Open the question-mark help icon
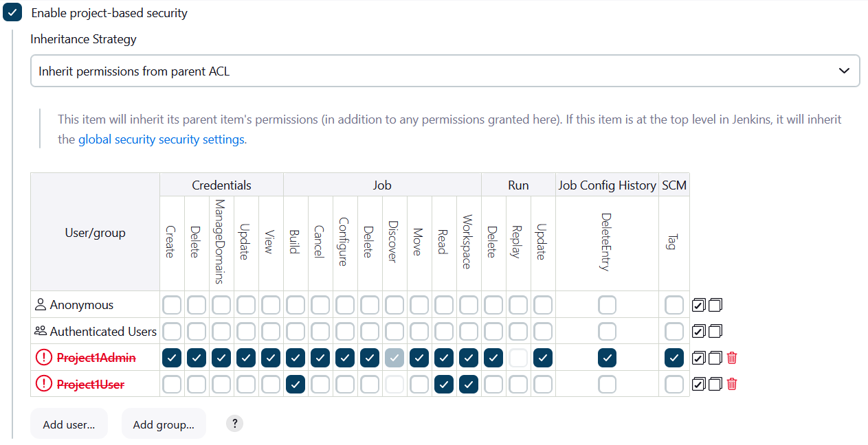Screen dimensions: 868x445 click(x=234, y=424)
